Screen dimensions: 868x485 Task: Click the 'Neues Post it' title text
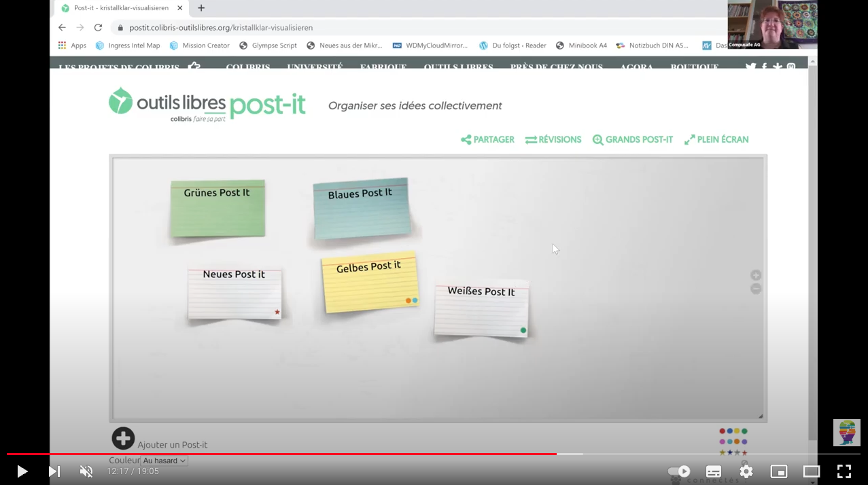[234, 274]
